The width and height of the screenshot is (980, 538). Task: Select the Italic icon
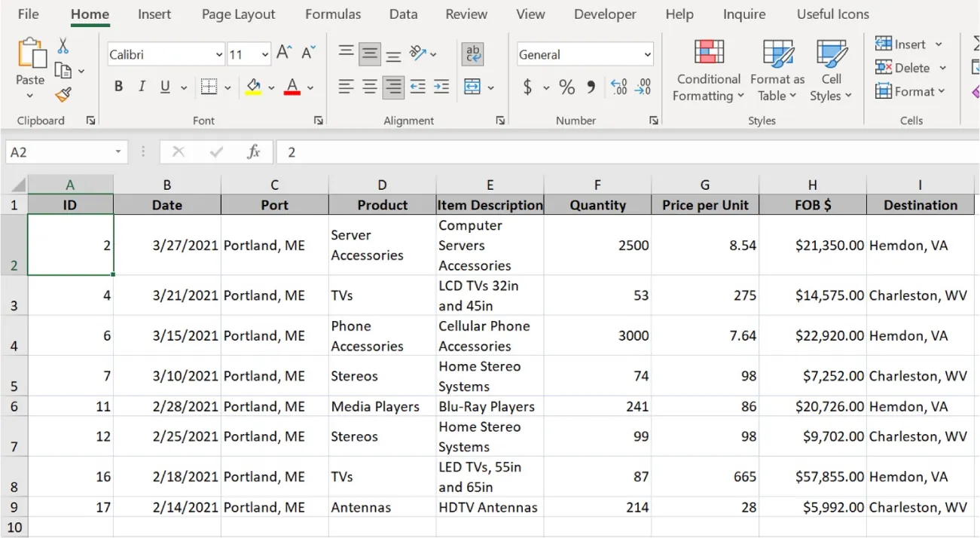tap(141, 86)
